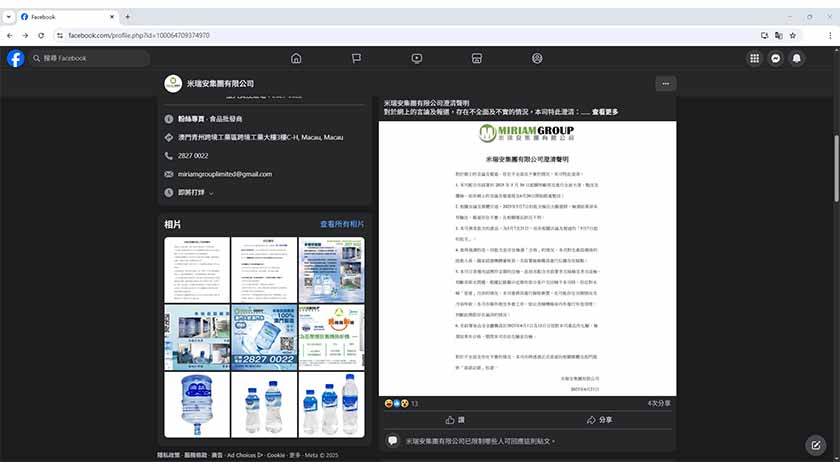Open the large water jug photo thumbnail

pos(197,405)
